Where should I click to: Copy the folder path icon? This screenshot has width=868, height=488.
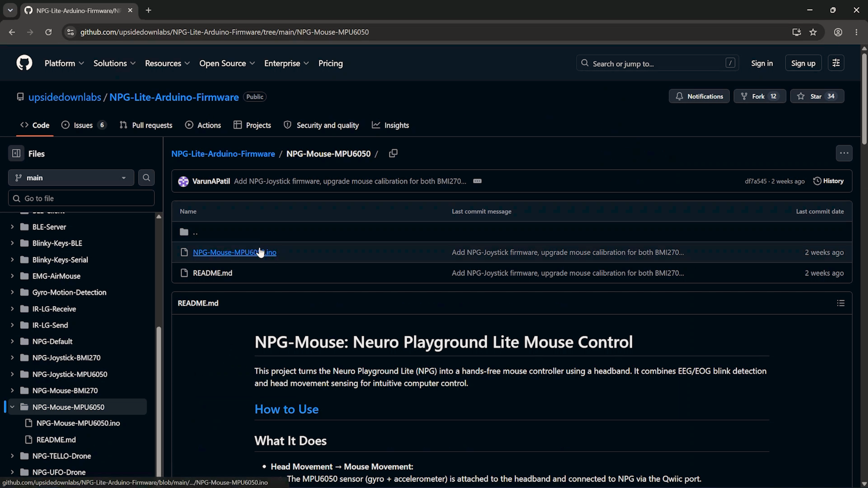coord(393,154)
